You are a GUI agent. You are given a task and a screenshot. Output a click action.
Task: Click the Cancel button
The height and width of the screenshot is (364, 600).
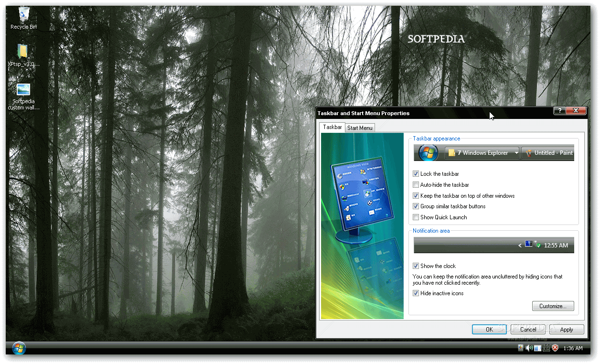(x=528, y=329)
